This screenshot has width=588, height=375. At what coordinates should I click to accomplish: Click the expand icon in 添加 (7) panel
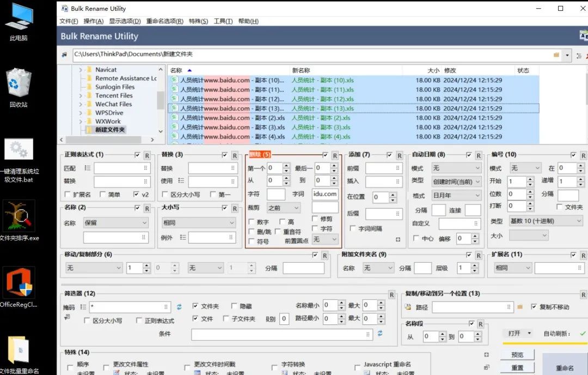pyautogui.click(x=398, y=239)
